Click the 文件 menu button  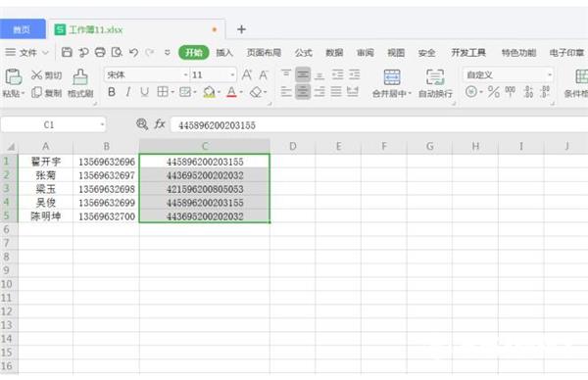(27, 53)
